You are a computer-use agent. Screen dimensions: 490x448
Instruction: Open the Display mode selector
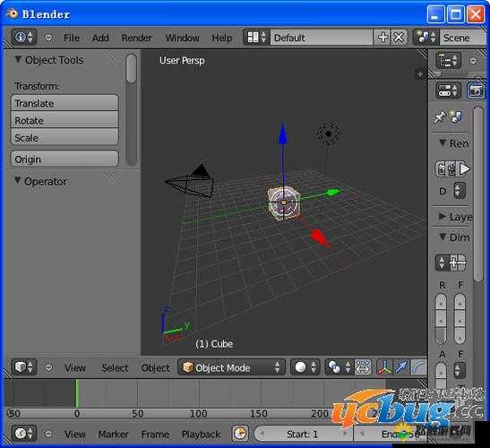click(460, 190)
